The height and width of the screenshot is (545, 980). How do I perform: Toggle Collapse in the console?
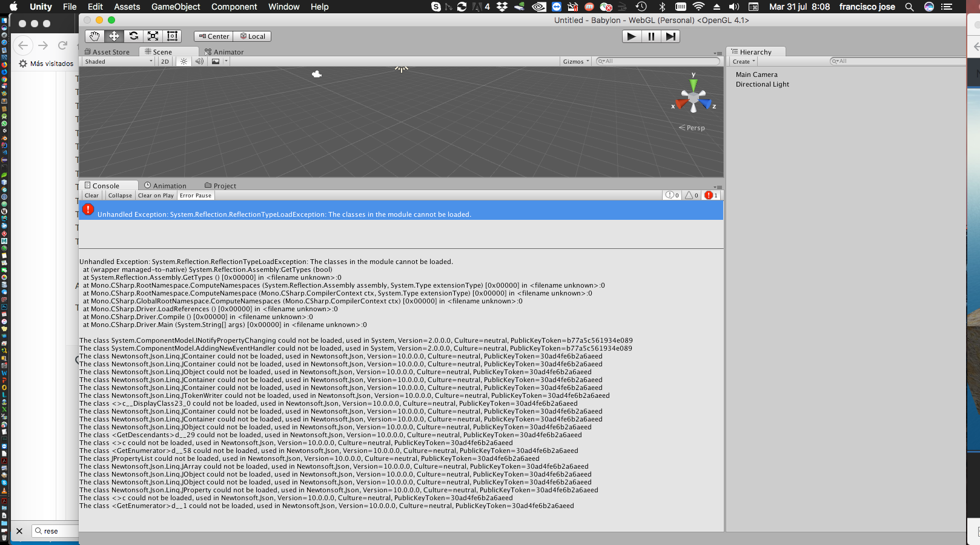tap(120, 196)
